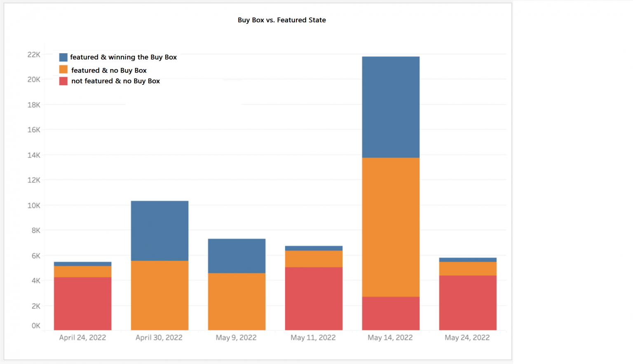Click the '10K' y-axis tick label

[x=34, y=205]
